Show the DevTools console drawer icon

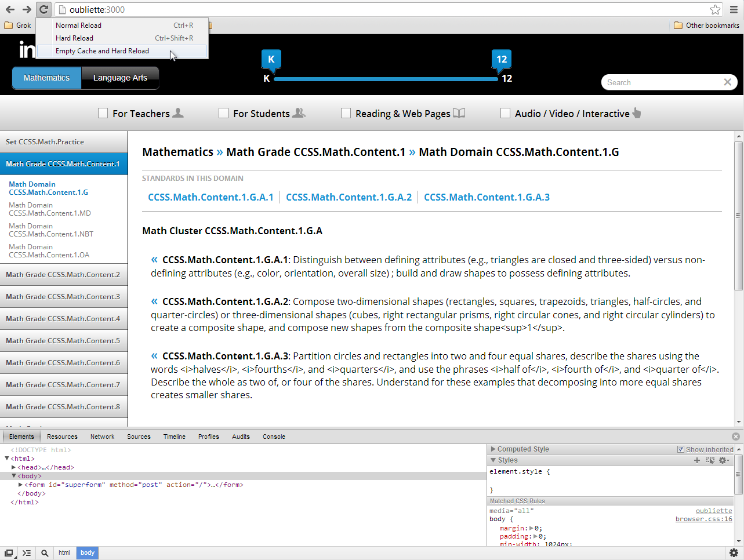click(x=27, y=553)
